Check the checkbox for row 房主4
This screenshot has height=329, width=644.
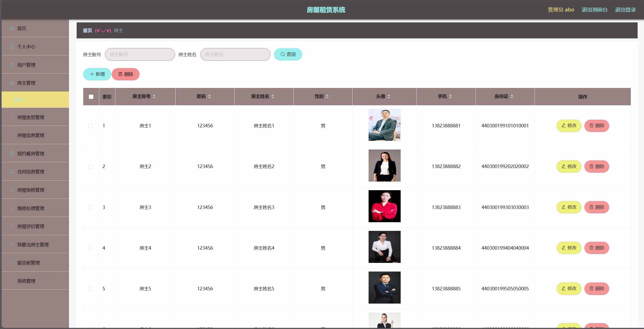pos(90,248)
